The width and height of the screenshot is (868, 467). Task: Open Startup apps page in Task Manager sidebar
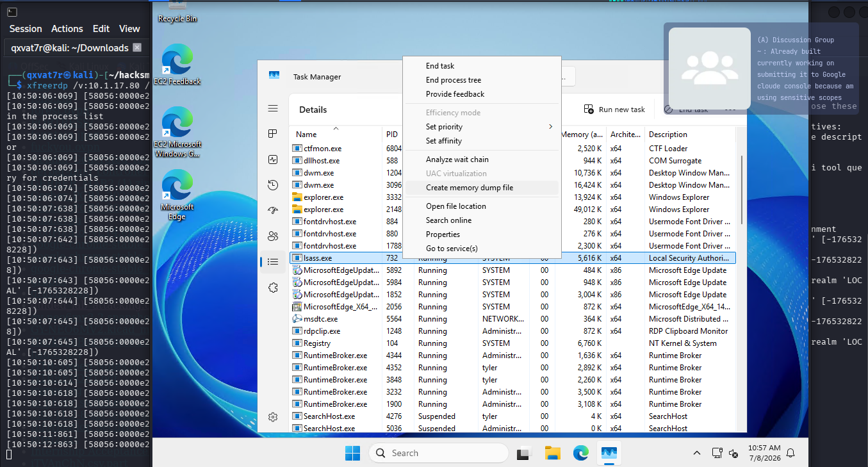273,211
